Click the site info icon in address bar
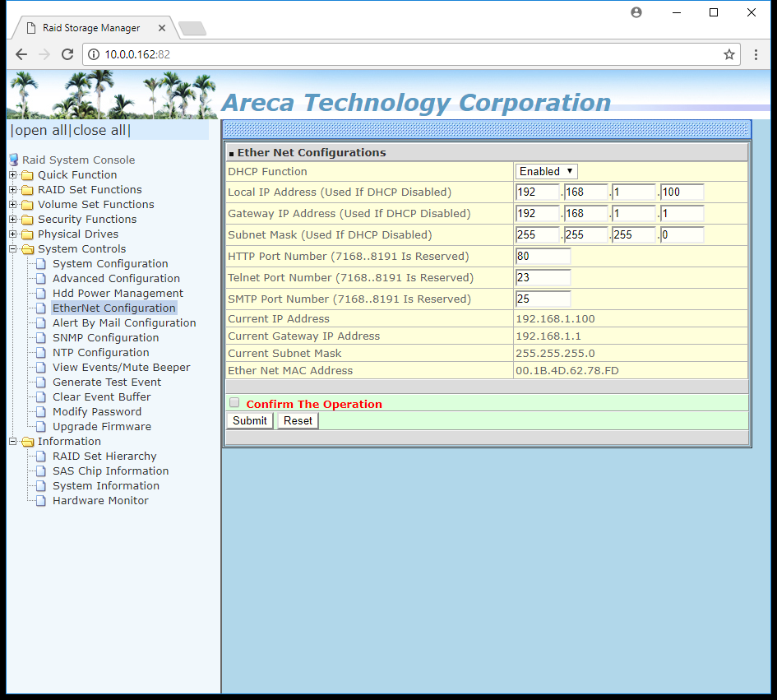The width and height of the screenshot is (777, 700). click(x=94, y=54)
